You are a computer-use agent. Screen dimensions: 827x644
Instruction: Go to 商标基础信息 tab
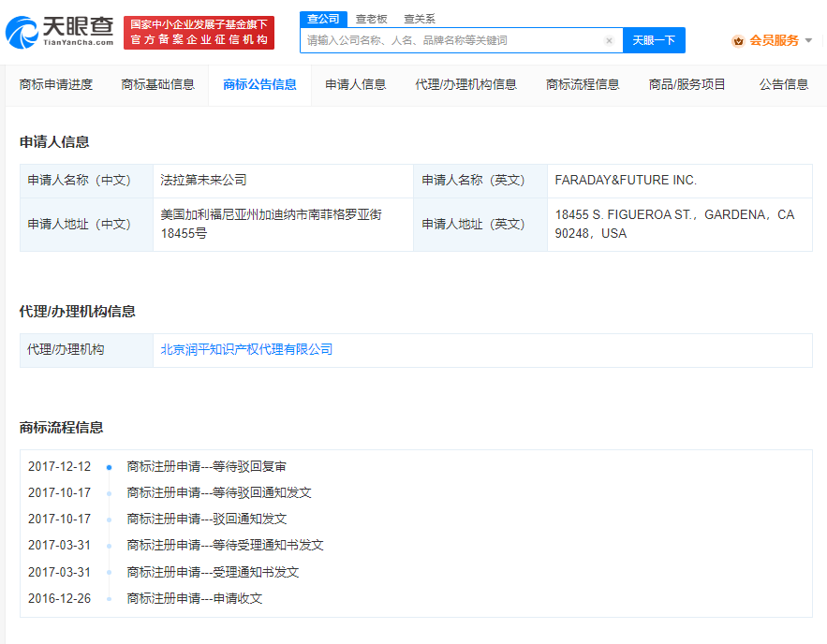click(157, 84)
